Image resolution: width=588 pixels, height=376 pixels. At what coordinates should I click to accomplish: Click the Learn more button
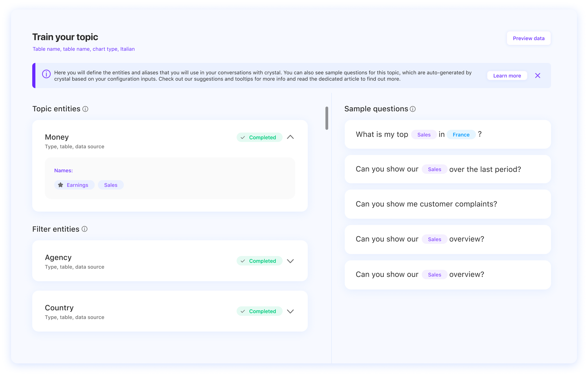pyautogui.click(x=507, y=76)
